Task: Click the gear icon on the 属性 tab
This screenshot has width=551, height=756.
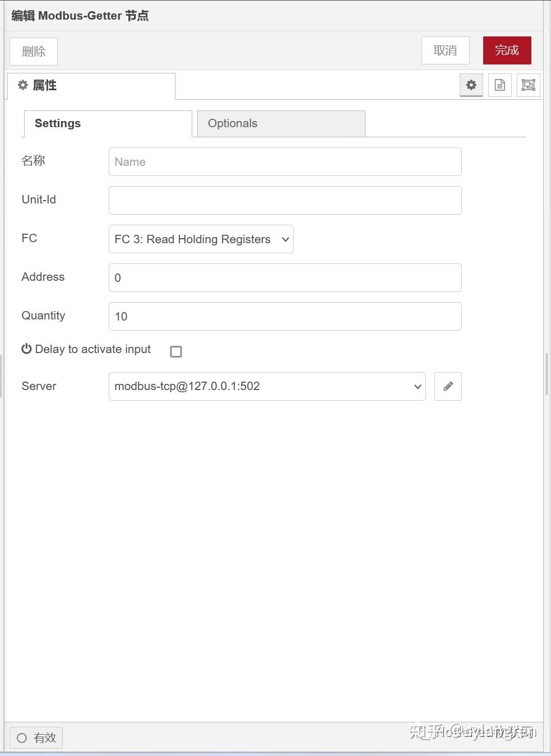Action: [22, 85]
